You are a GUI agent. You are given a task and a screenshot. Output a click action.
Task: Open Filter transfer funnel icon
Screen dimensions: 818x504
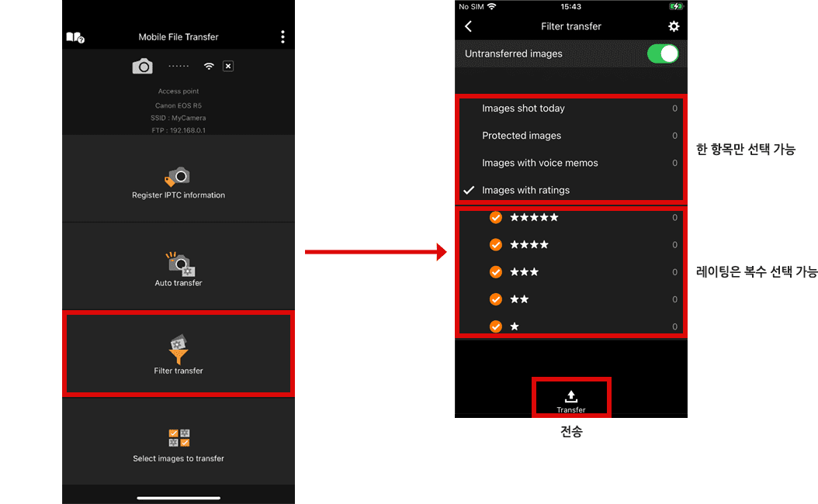click(179, 349)
